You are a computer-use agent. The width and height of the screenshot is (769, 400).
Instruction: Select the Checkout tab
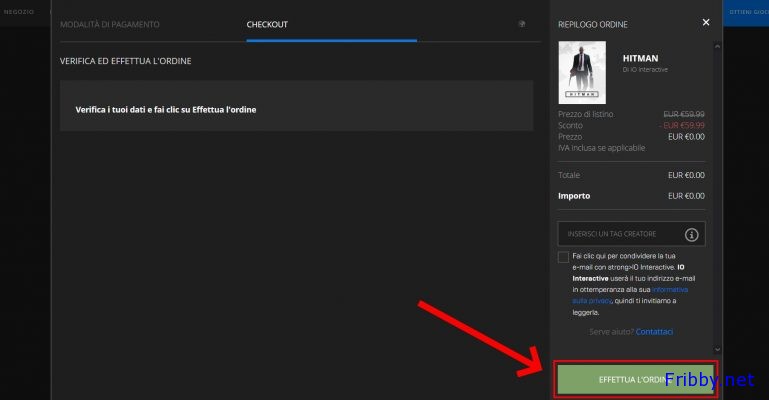[267, 23]
